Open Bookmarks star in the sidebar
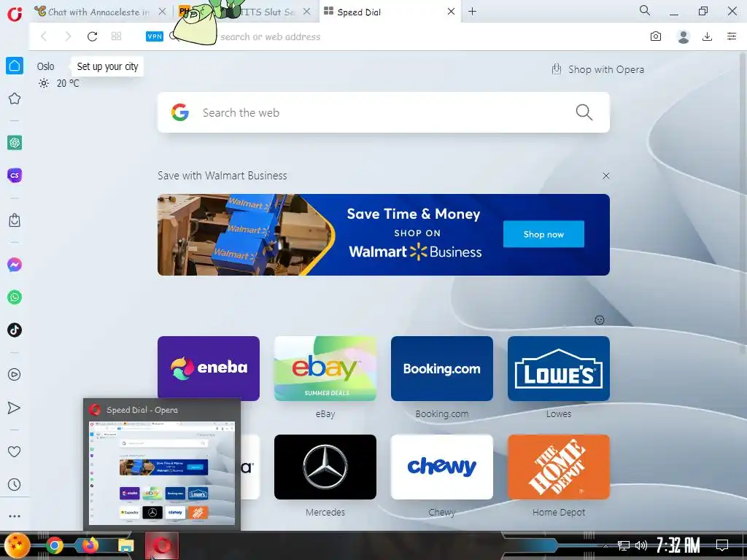This screenshot has width=747, height=560. click(15, 98)
